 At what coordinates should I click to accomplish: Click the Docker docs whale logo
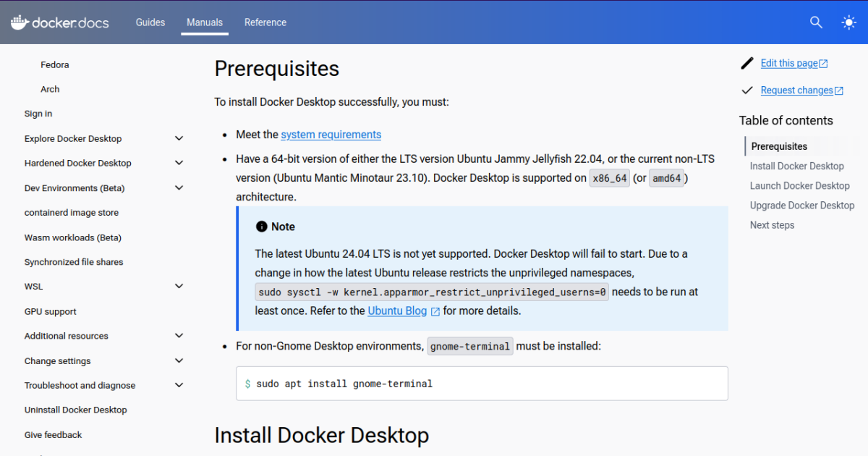59,22
